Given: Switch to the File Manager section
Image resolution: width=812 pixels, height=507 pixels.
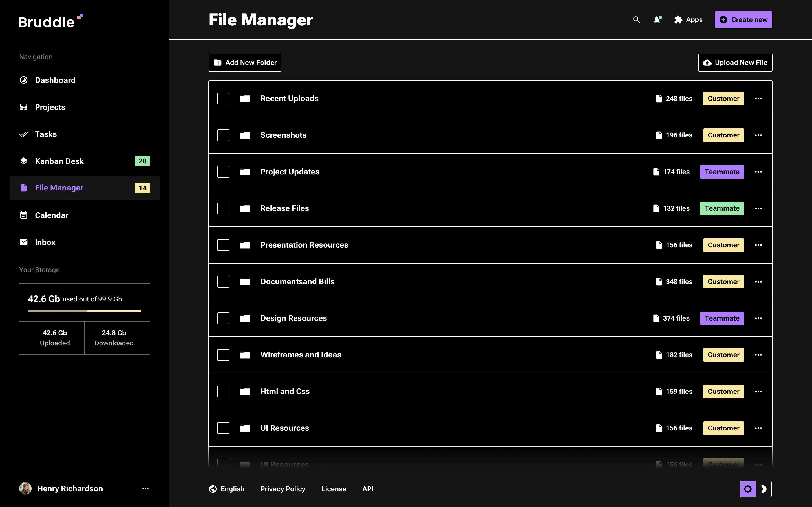Looking at the screenshot, I should (x=59, y=188).
